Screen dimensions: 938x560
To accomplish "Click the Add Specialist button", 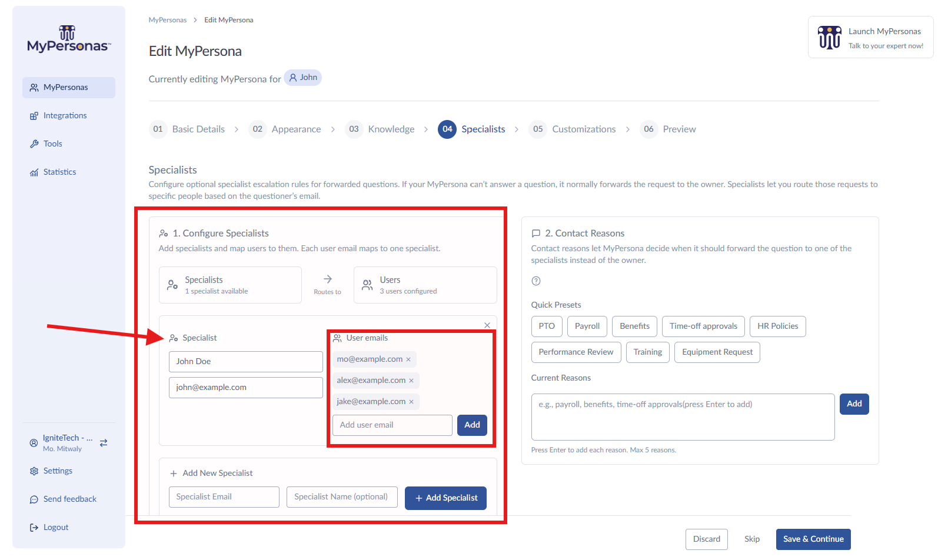I will click(445, 498).
